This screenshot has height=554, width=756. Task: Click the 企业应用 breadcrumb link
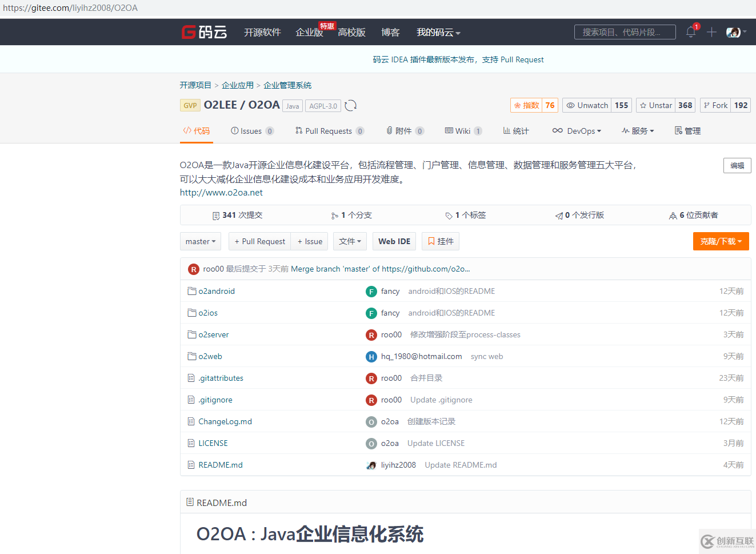238,85
